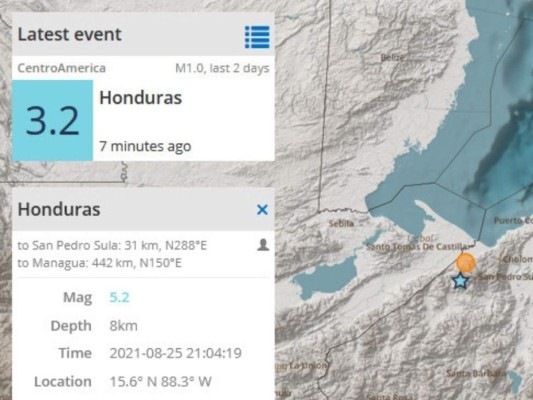Click the San Pedro Sula map label
The height and width of the screenshot is (400, 533).
505,277
